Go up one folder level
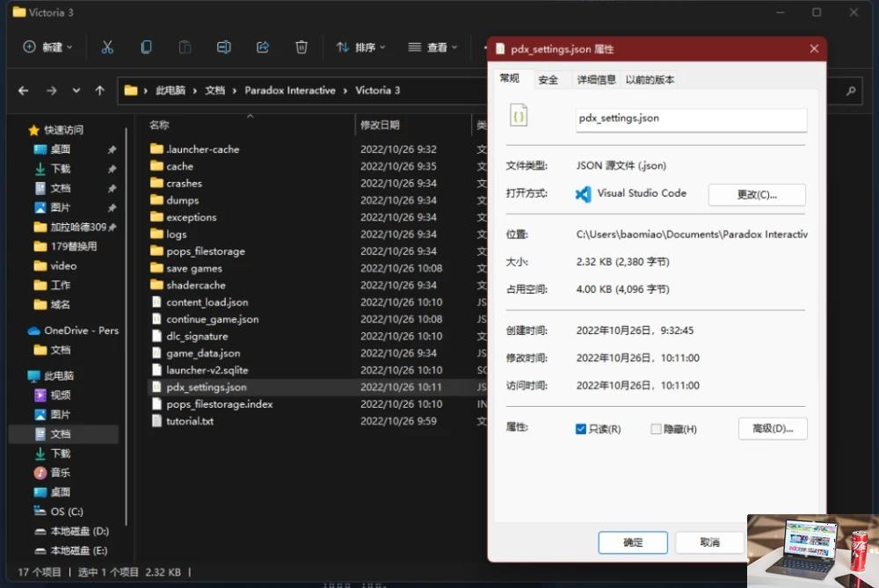The width and height of the screenshot is (879, 588). 100,91
